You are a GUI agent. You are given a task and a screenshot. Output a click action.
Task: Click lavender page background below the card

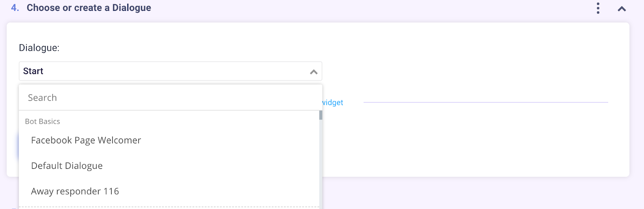point(483,193)
